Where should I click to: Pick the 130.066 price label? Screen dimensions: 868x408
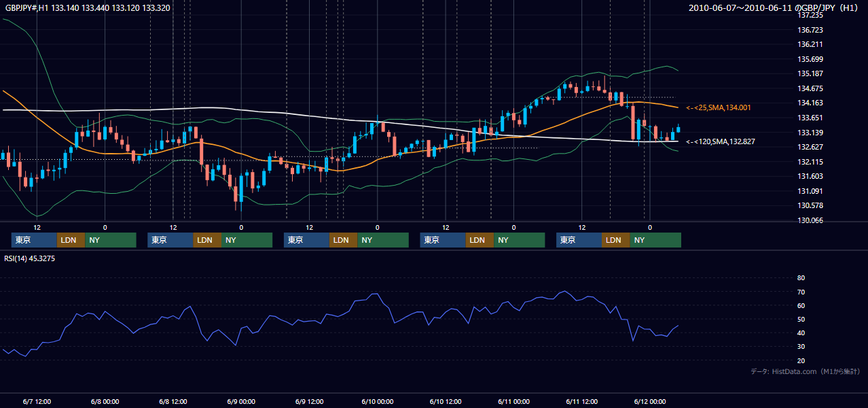click(x=810, y=220)
